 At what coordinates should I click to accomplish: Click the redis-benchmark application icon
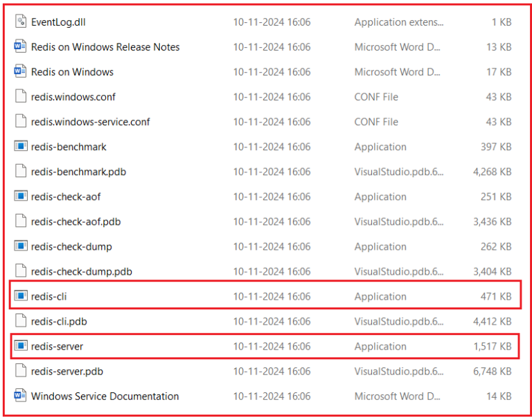pyautogui.click(x=20, y=147)
